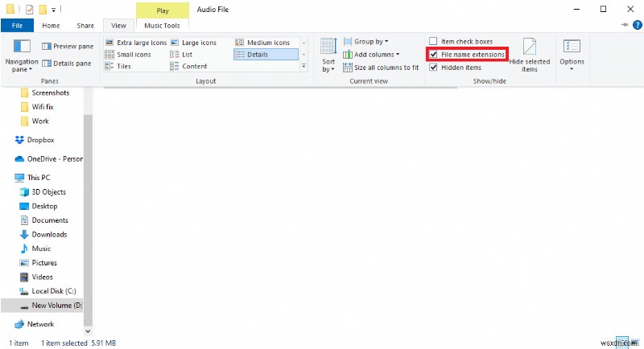Open Add columns dropdown
The image size is (644, 349).
click(x=371, y=55)
